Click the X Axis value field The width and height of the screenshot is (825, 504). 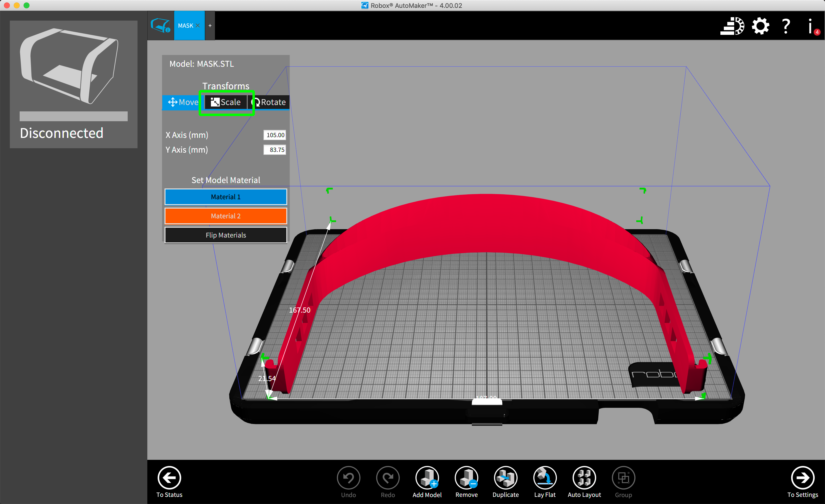point(275,135)
